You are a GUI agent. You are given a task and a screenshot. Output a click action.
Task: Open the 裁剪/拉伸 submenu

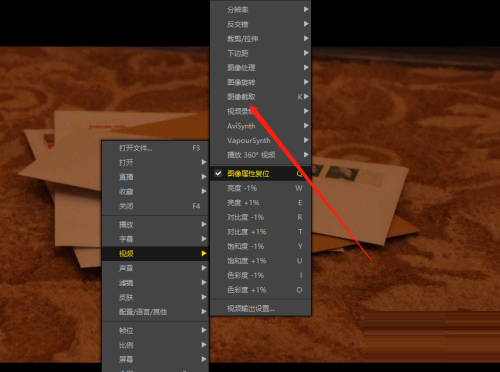coord(261,39)
